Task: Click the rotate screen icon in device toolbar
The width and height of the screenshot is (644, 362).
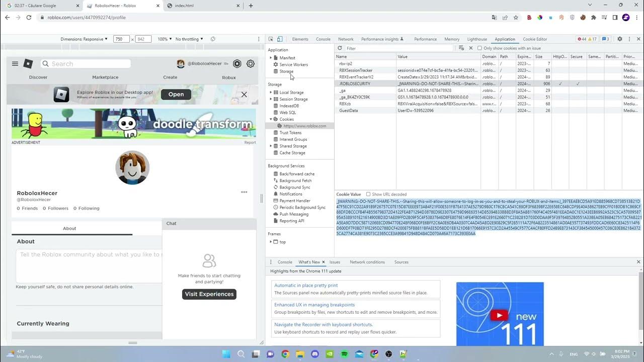Action: 213,39
